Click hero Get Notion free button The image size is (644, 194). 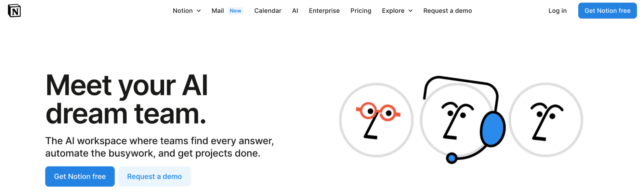(x=80, y=176)
